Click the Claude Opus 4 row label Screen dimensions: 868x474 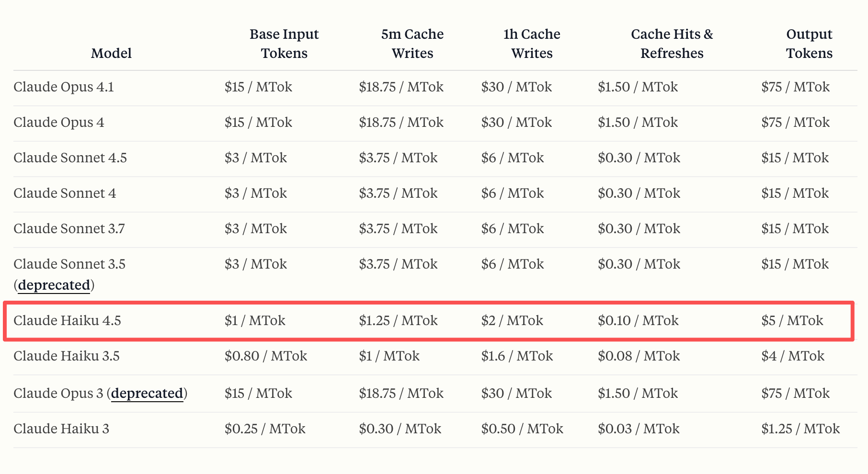[x=59, y=123]
